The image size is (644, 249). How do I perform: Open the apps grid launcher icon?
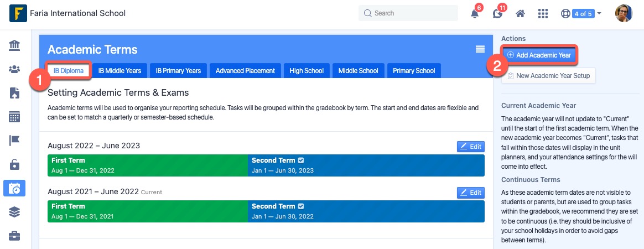point(543,14)
